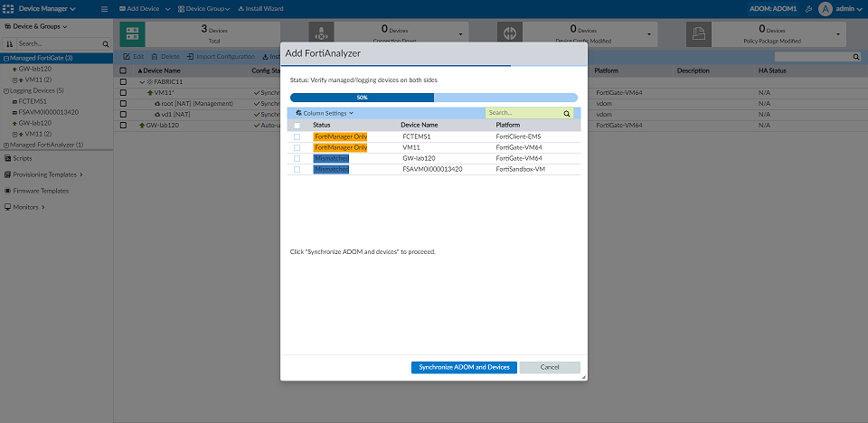Click the Policy Package Modified tile icon
The width and height of the screenshot is (868, 423).
pyautogui.click(x=698, y=33)
